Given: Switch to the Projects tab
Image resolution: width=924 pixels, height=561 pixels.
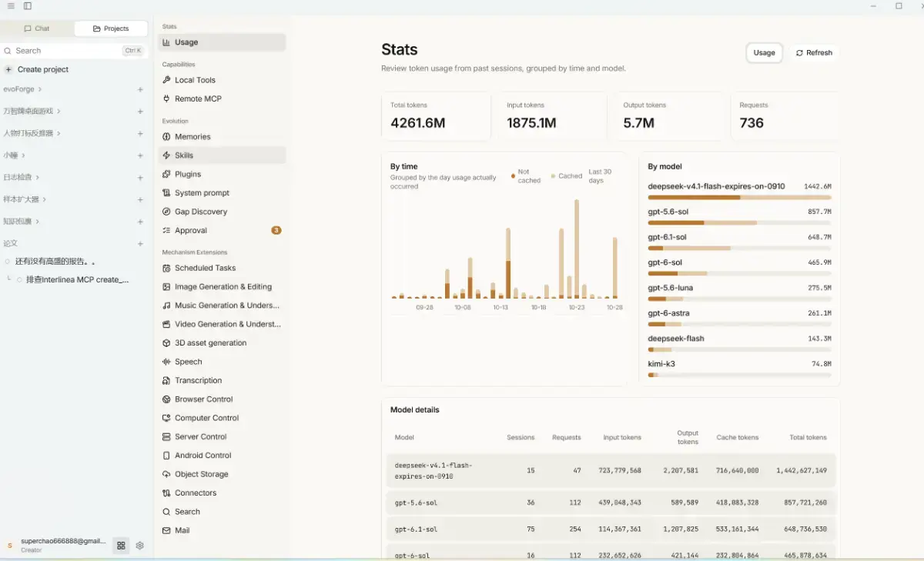Looking at the screenshot, I should pos(111,28).
